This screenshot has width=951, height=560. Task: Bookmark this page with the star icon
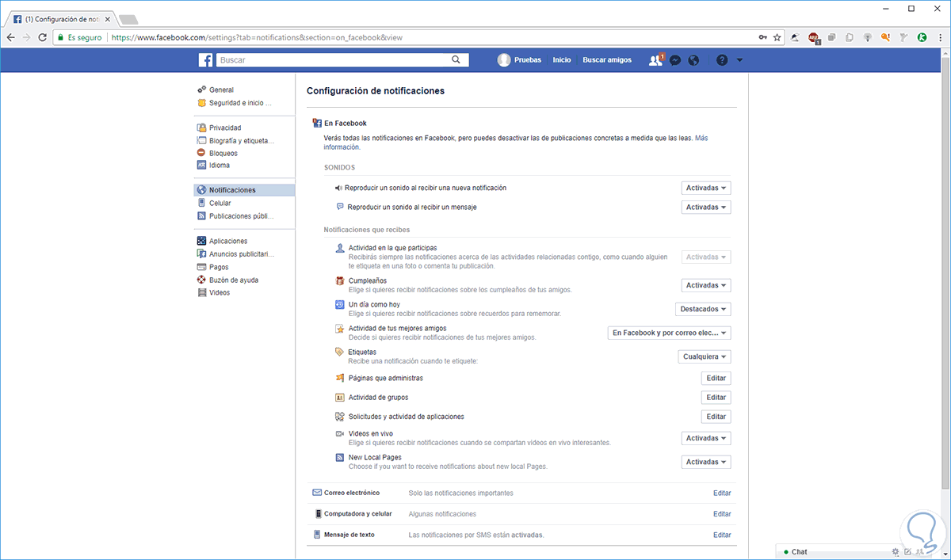777,37
